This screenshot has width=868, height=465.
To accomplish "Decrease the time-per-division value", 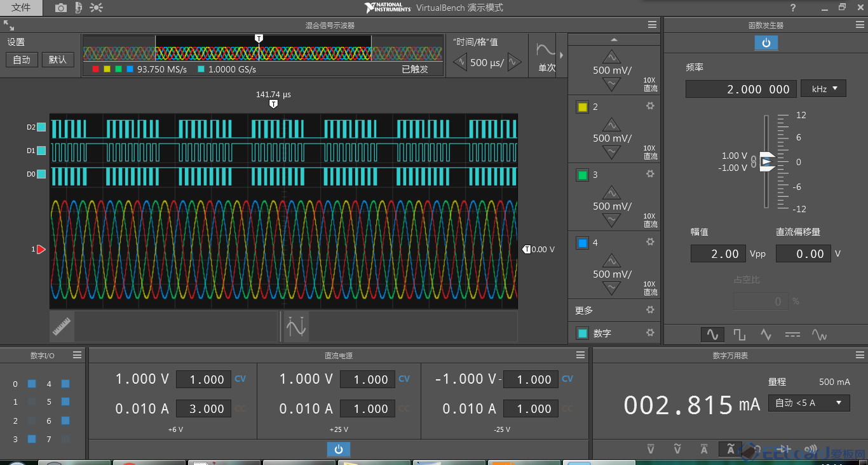I will pyautogui.click(x=459, y=62).
